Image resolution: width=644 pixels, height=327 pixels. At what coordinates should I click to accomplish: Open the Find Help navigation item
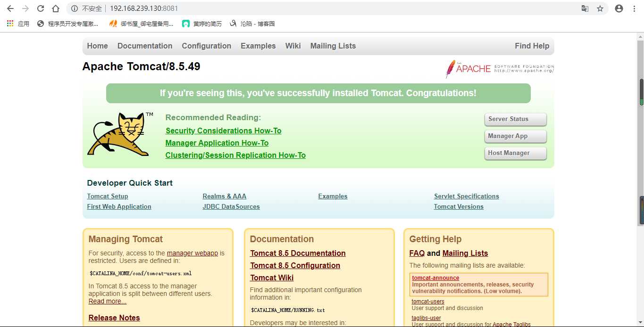click(532, 46)
